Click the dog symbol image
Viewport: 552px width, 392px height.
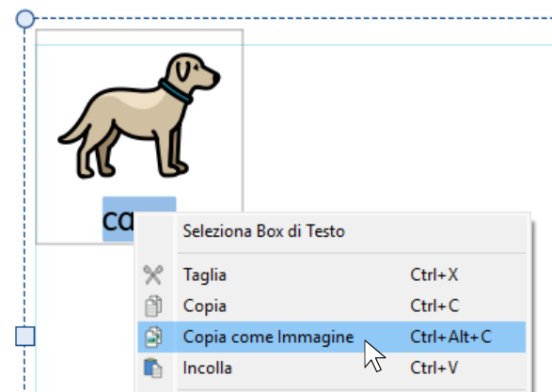click(139, 116)
